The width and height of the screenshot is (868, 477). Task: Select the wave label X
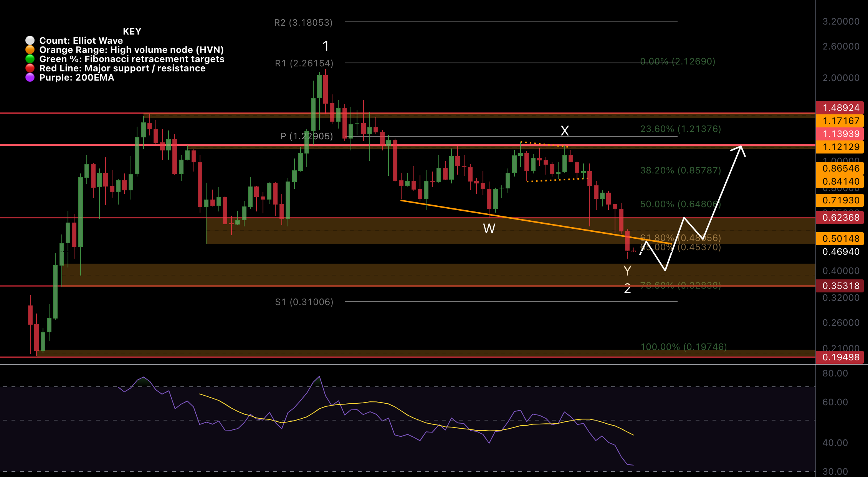pyautogui.click(x=564, y=131)
